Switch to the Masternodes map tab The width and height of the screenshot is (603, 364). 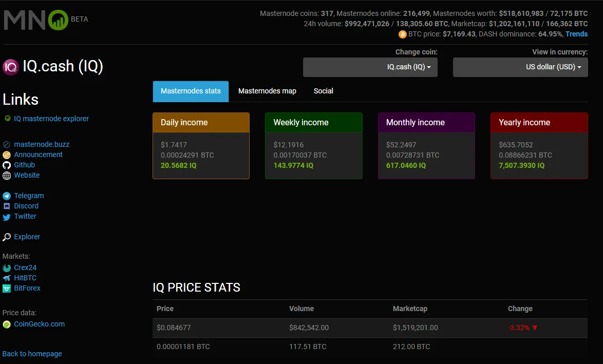267,91
